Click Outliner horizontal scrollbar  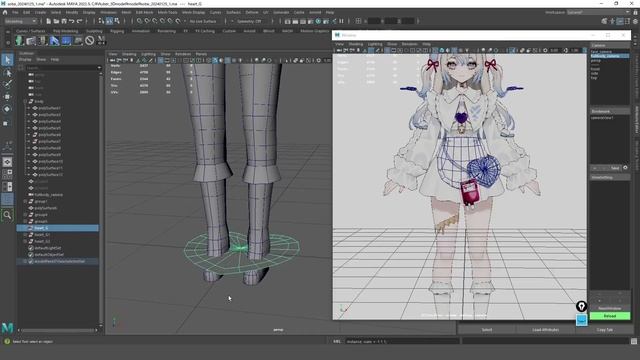[57, 330]
